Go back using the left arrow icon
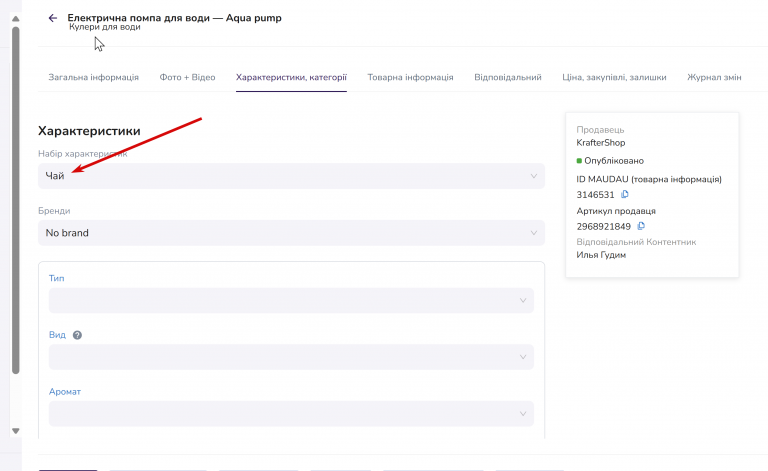Image resolution: width=768 pixels, height=471 pixels. [53, 18]
